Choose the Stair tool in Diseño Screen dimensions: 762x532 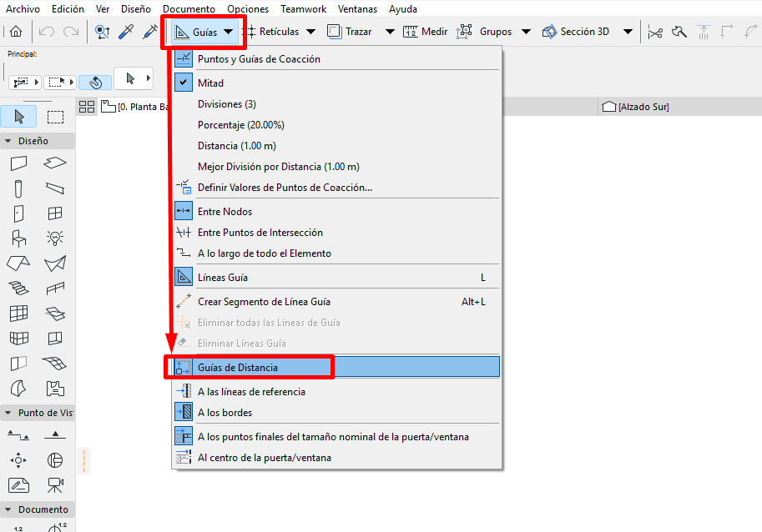pyautogui.click(x=18, y=288)
